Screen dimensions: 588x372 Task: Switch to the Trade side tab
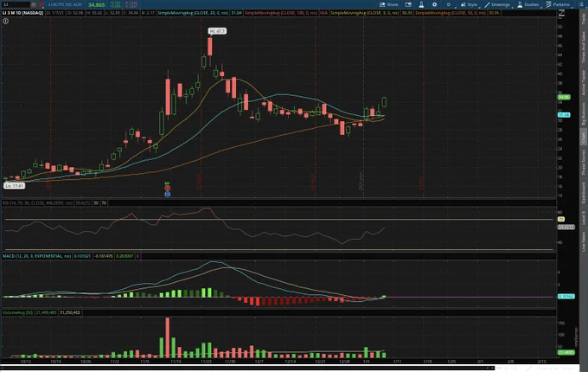(x=584, y=19)
